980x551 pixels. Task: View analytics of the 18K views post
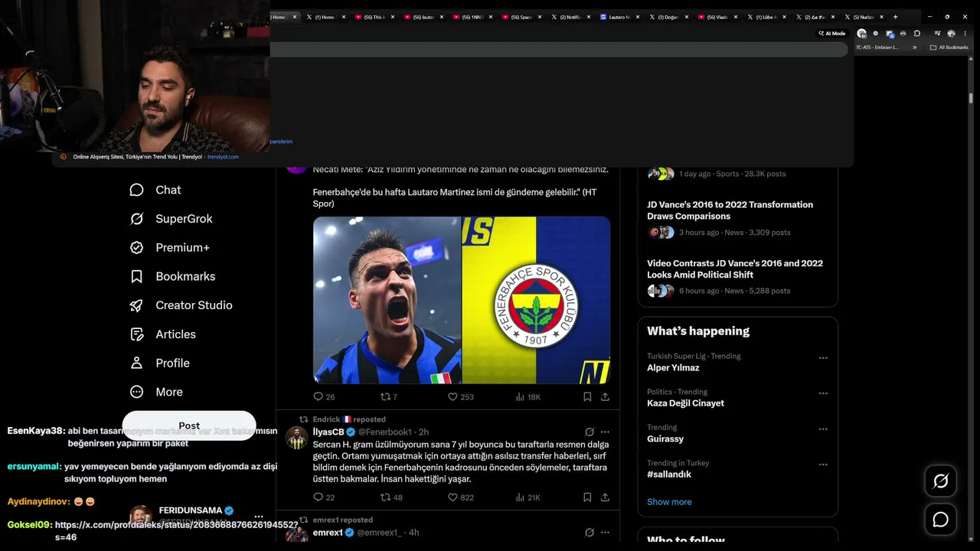pyautogui.click(x=528, y=396)
